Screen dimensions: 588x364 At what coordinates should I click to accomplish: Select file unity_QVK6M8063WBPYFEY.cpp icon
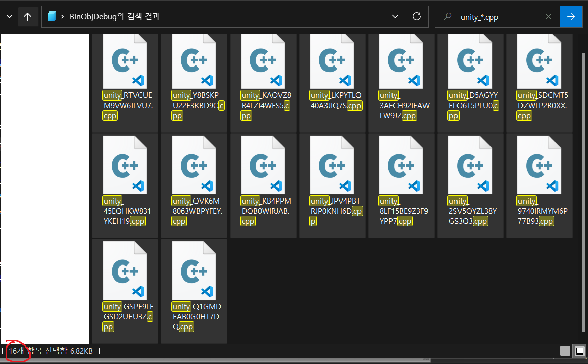click(x=194, y=165)
